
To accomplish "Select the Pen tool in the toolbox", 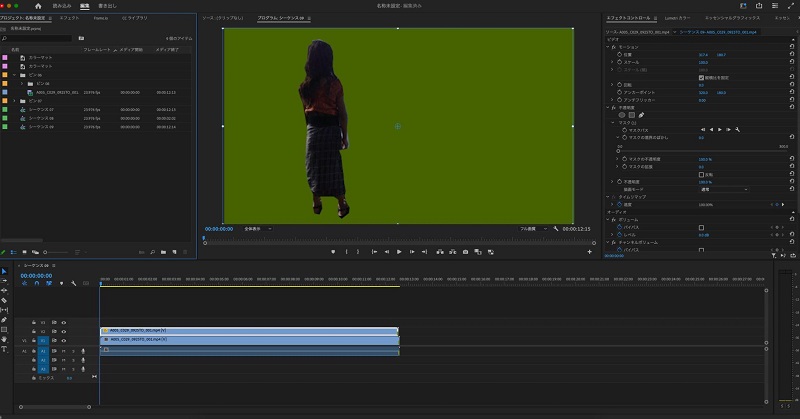I will coord(4,319).
